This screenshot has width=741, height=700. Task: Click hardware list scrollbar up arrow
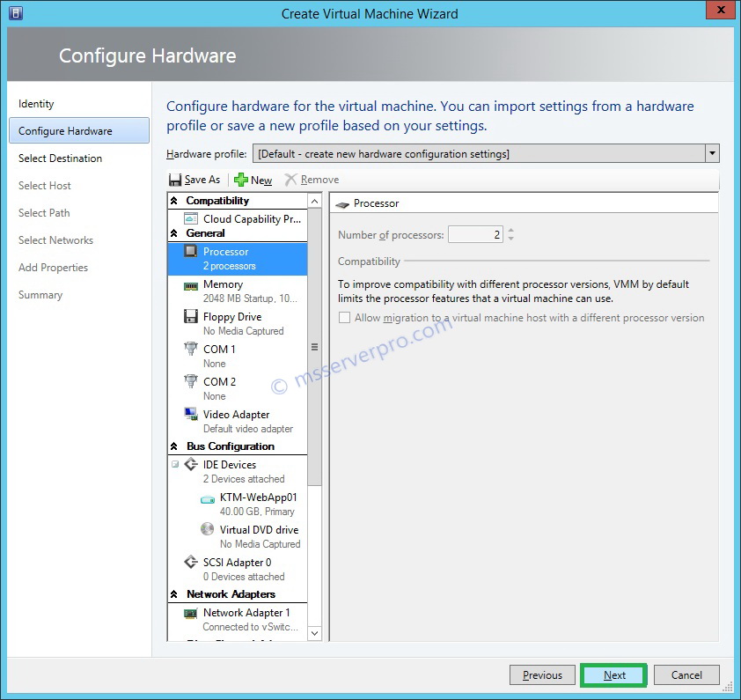pyautogui.click(x=314, y=201)
